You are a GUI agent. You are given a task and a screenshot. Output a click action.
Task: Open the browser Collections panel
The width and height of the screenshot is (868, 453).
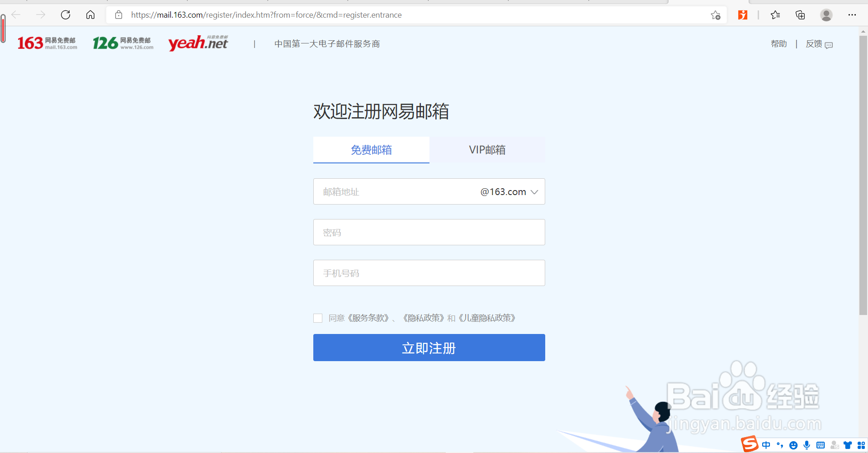click(x=801, y=15)
